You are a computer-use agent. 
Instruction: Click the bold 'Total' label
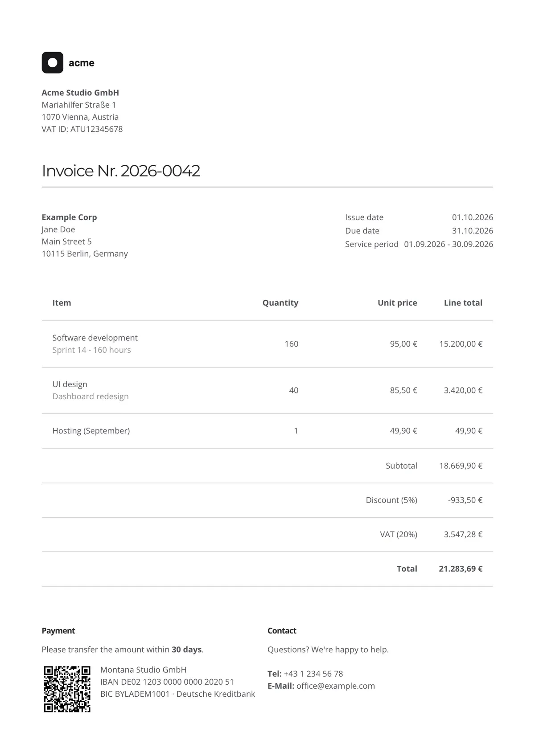[407, 568]
